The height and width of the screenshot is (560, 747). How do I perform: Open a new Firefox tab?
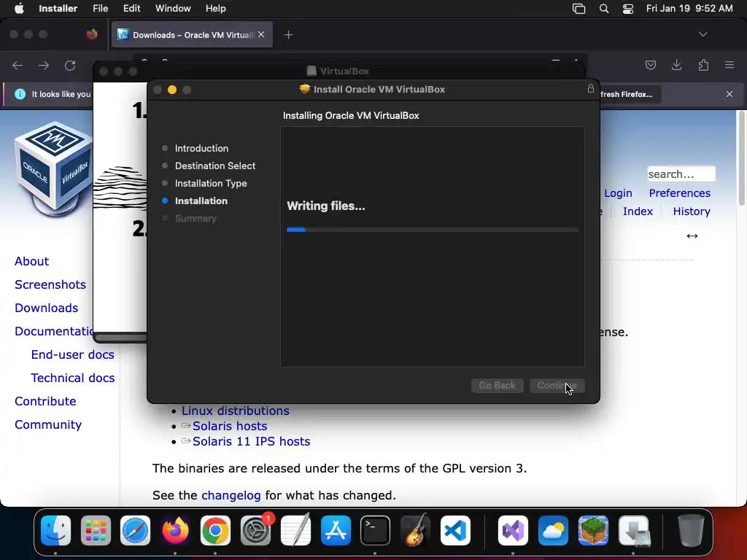click(288, 35)
